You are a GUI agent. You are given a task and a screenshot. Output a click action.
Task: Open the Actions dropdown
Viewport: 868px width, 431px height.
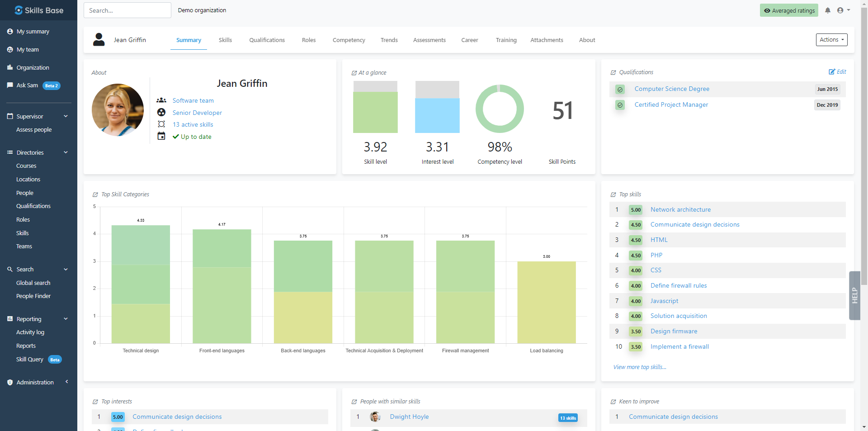pyautogui.click(x=831, y=40)
